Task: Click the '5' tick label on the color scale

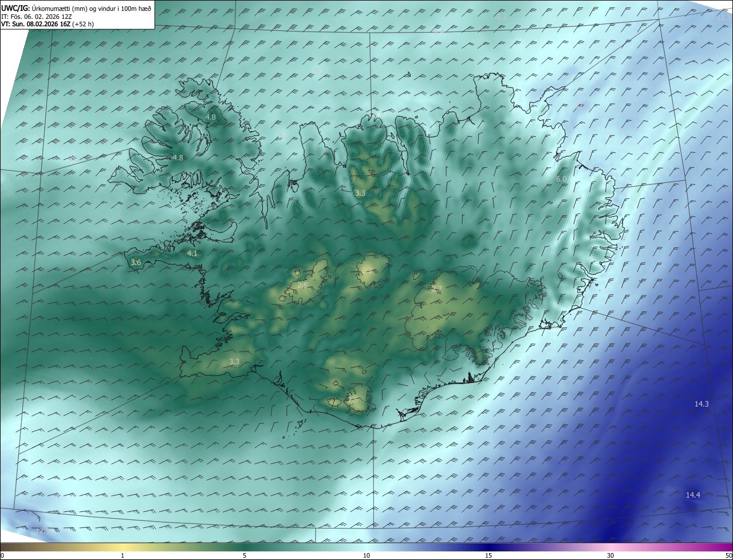Action: [x=245, y=555]
